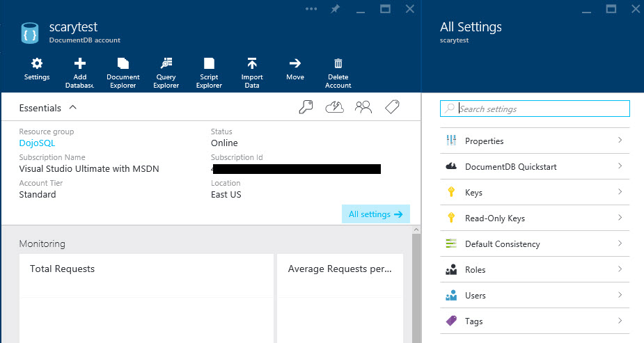Click the Keys row chevron
This screenshot has height=343, width=644.
point(620,192)
